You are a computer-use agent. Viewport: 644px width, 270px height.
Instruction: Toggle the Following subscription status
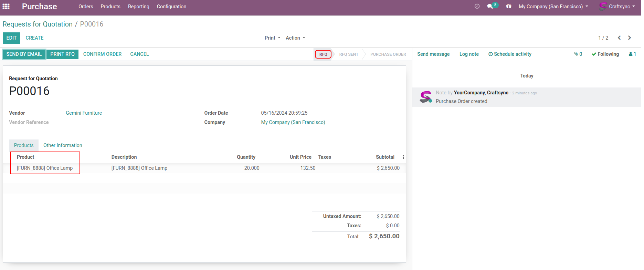coord(605,54)
